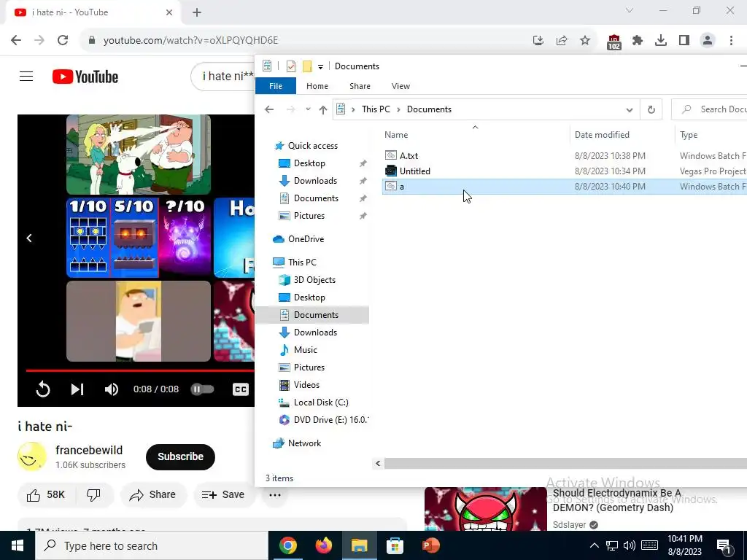Click the video progress bar
The height and width of the screenshot is (560, 747).
[140, 370]
